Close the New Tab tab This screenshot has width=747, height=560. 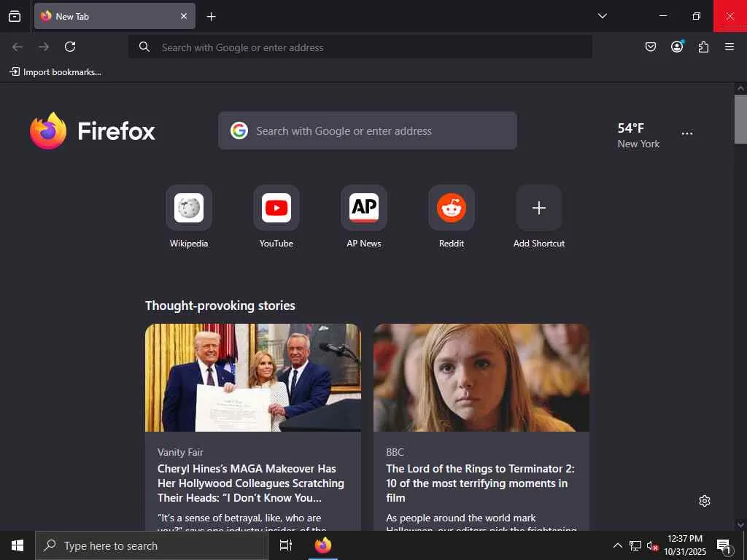tap(184, 16)
